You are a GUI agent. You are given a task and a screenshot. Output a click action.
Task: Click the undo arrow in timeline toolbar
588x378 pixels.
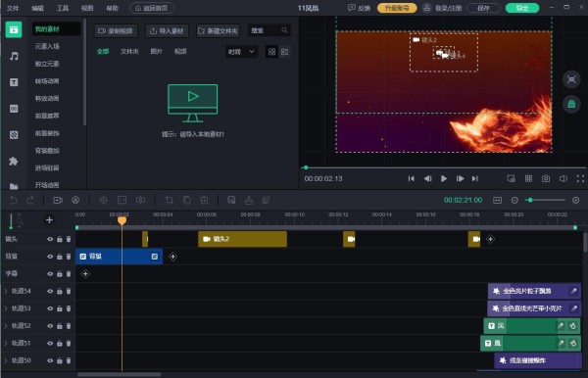click(x=14, y=201)
